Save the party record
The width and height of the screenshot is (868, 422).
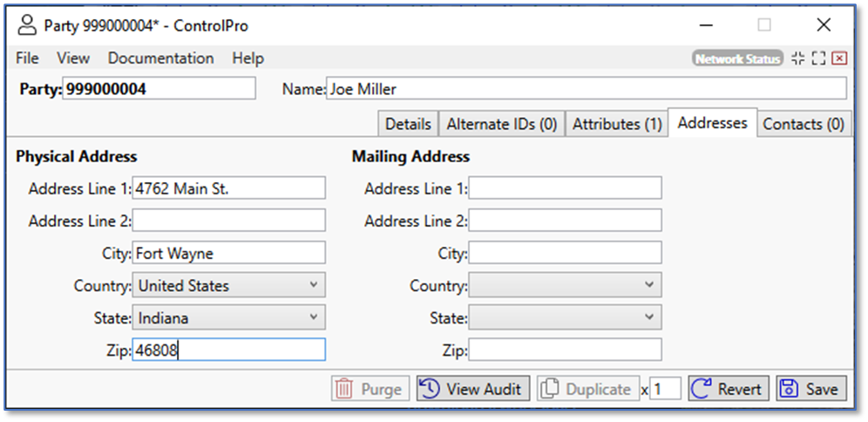click(810, 389)
